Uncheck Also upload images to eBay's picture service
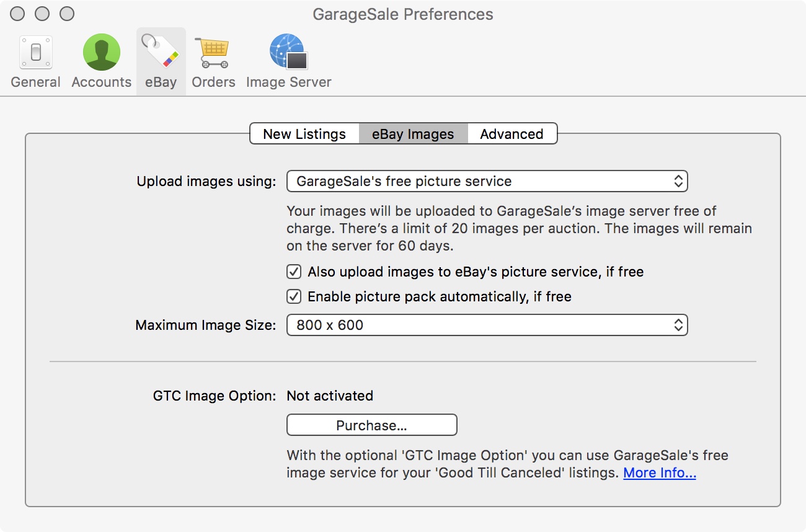 point(294,272)
